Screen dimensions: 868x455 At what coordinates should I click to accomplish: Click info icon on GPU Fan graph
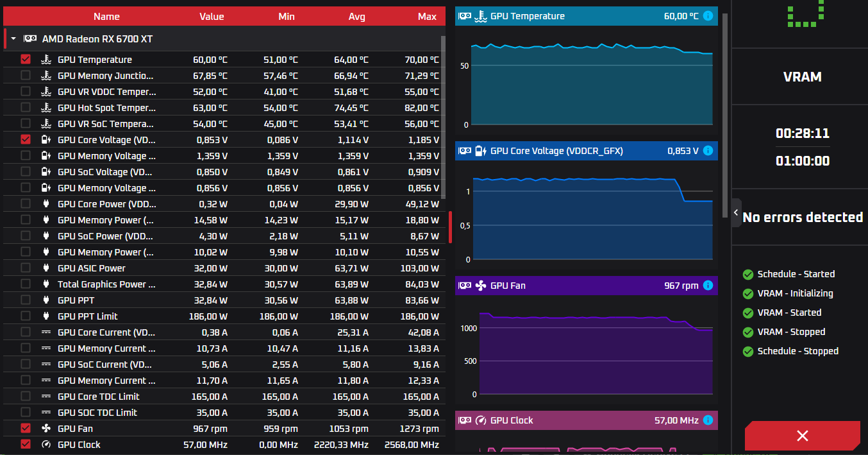tap(708, 286)
